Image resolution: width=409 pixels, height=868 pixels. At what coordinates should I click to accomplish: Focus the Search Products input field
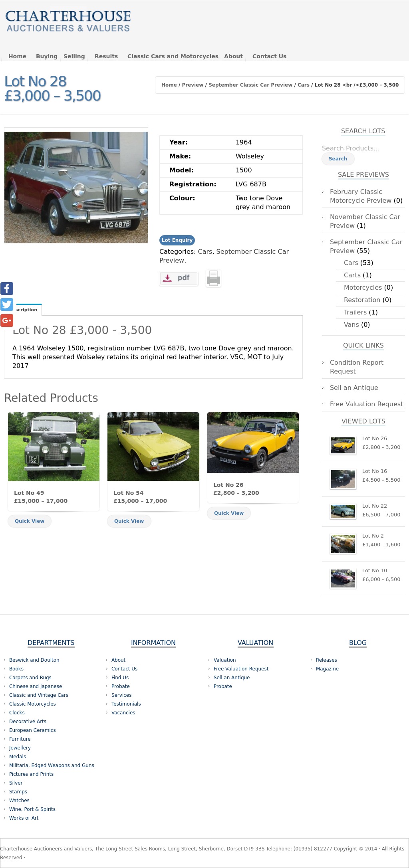coord(363,148)
